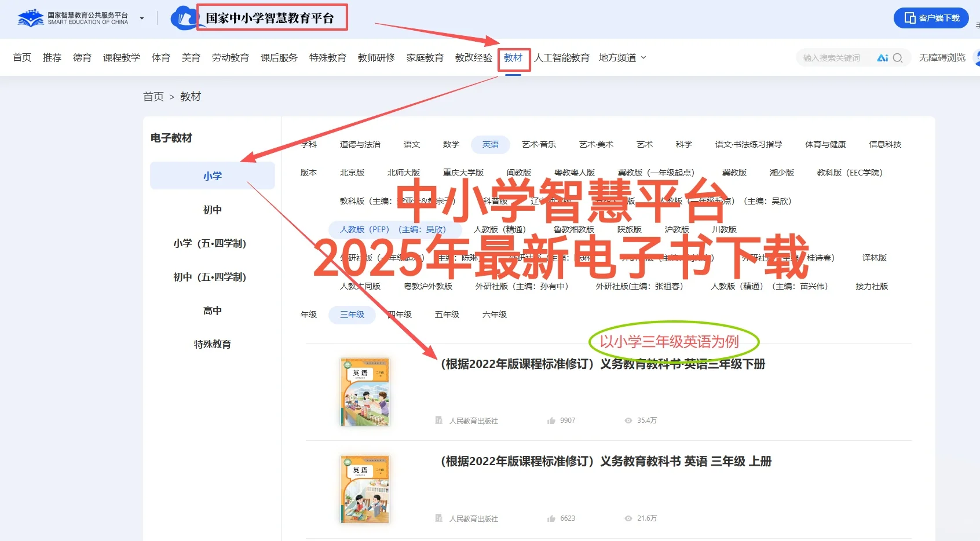The width and height of the screenshot is (980, 541).
Task: Click the 首页 breadcrumb link
Action: click(x=153, y=96)
